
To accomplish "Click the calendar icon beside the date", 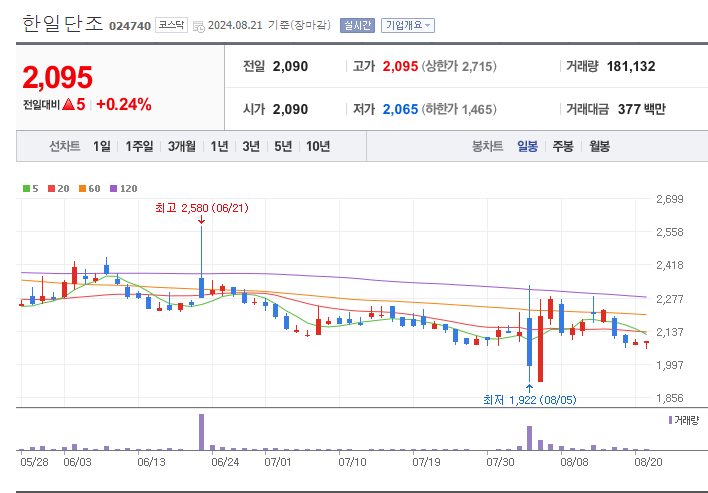I will [199, 26].
